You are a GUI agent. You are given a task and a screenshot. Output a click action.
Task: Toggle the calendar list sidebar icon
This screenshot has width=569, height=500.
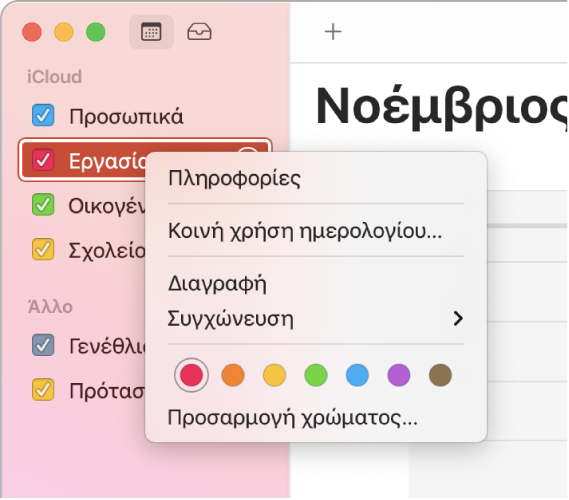point(151,32)
